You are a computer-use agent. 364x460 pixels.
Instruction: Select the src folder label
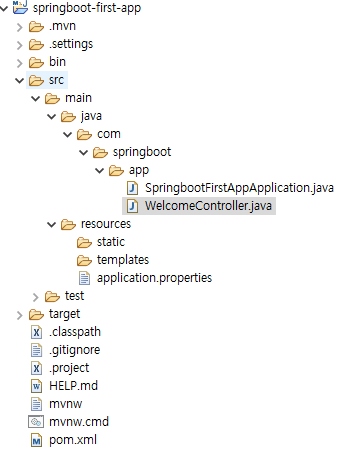pos(56,80)
